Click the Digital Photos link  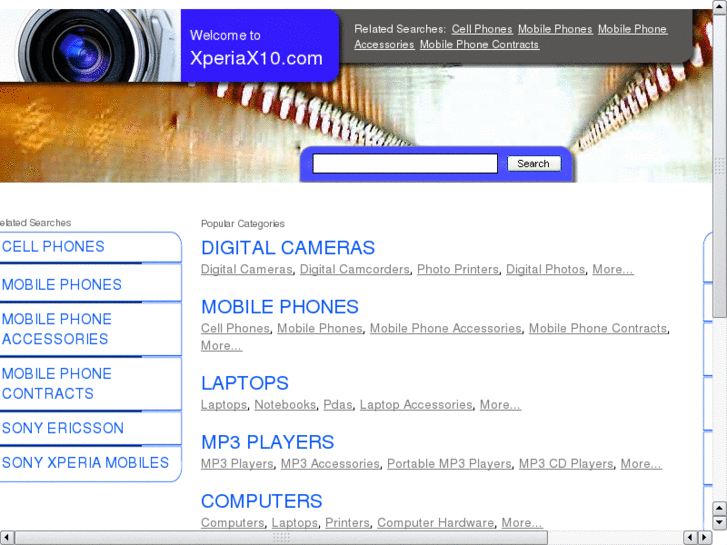[545, 269]
